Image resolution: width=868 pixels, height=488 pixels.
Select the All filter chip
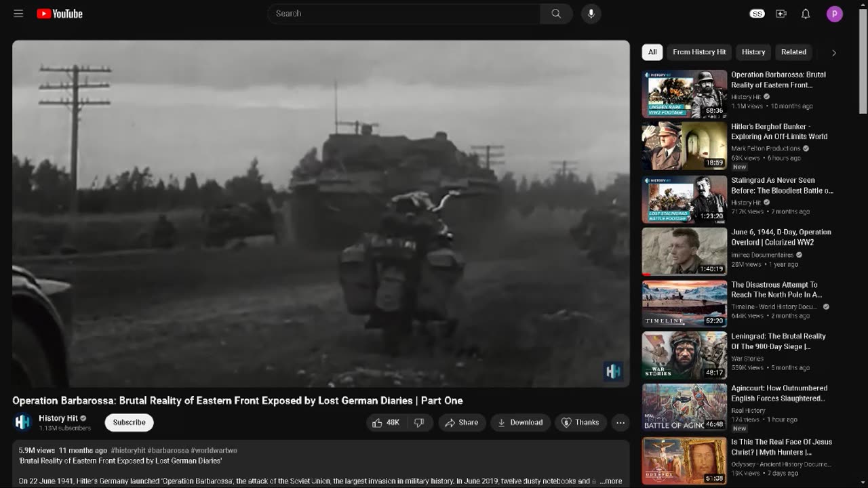pyautogui.click(x=652, y=52)
